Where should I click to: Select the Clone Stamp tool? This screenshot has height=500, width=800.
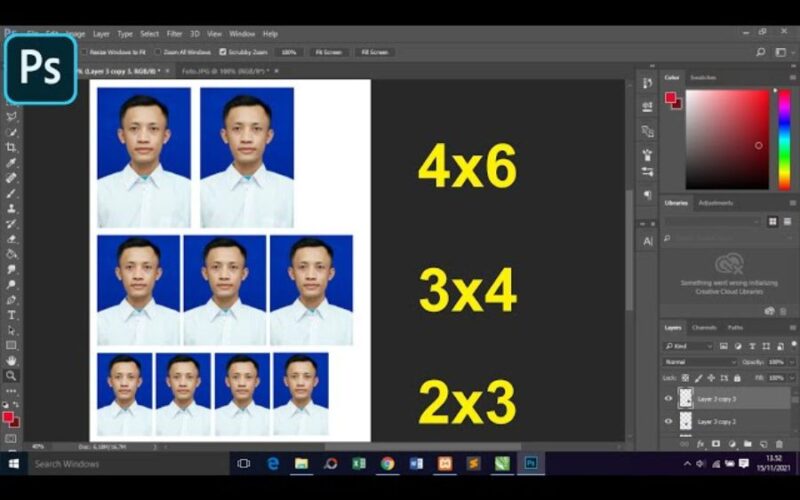[11, 208]
